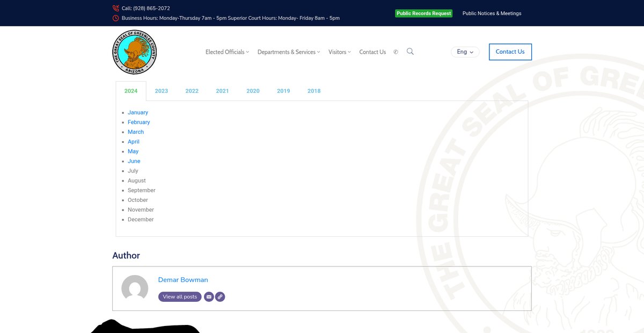
Task: Open the Demar Bowman author link
Action: pos(183,280)
